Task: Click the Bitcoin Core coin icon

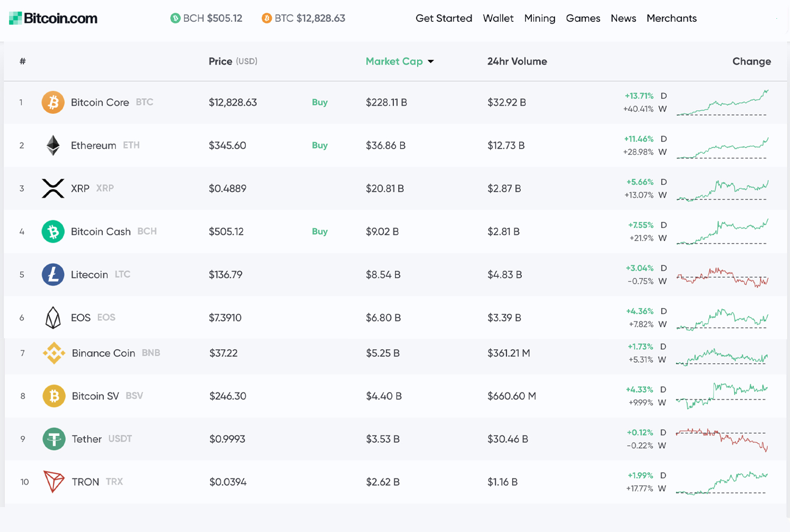Action: coord(53,102)
